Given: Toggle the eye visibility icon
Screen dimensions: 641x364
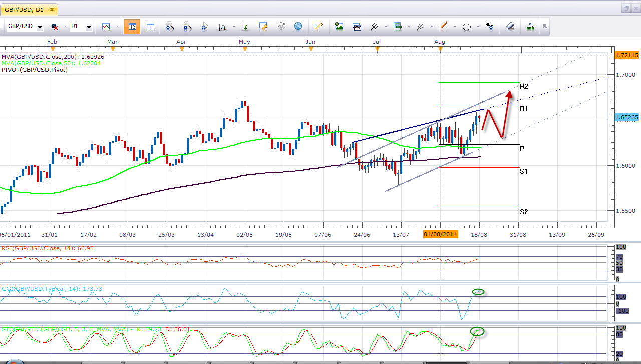Looking at the screenshot, I should point(281,27).
